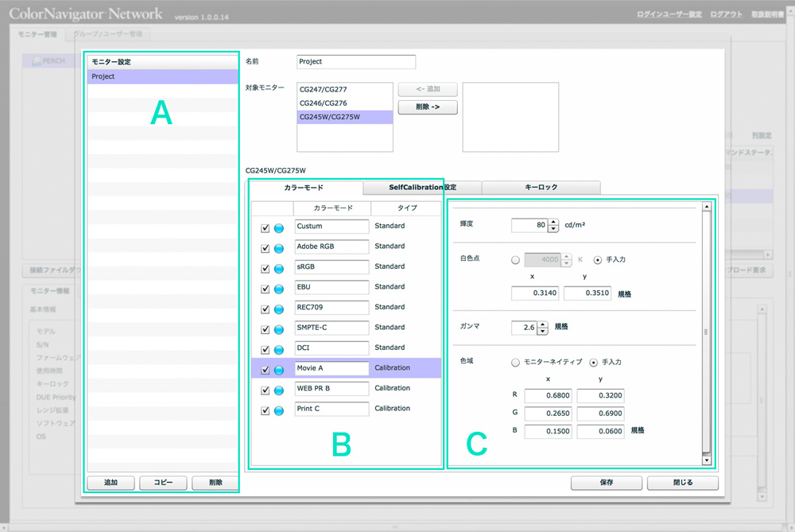Uncheck the Custum color mode checkbox
The height and width of the screenshot is (532, 795).
(x=266, y=228)
